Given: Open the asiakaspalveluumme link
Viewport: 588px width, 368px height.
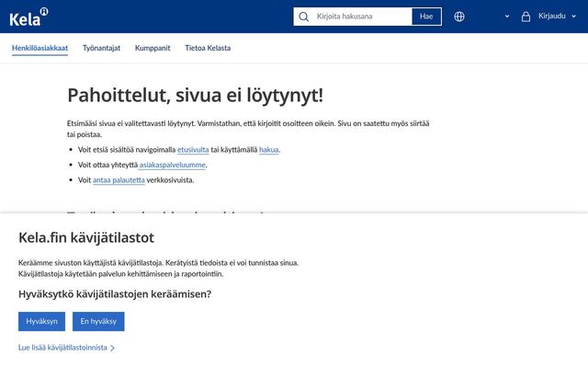Looking at the screenshot, I should pos(172,165).
